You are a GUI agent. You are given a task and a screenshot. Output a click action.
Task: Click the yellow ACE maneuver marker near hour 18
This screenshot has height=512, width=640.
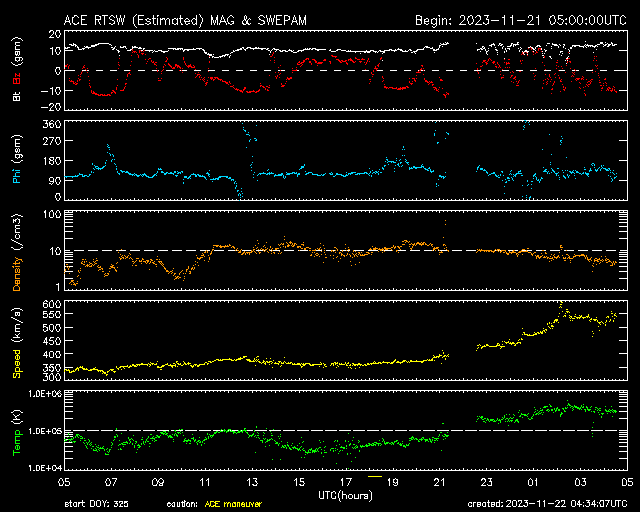tap(375, 476)
